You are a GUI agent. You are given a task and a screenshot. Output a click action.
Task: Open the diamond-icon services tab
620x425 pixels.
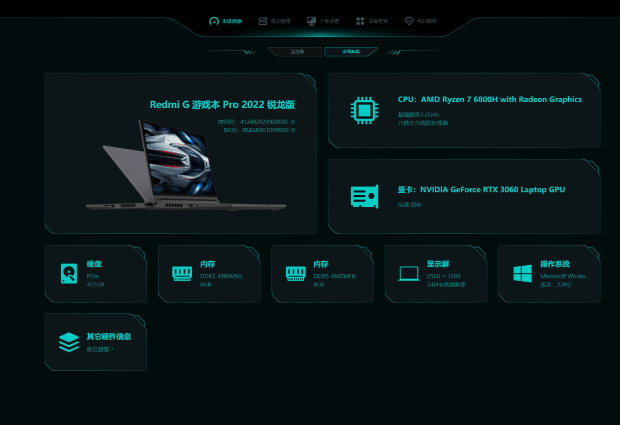pyautogui.click(x=420, y=21)
